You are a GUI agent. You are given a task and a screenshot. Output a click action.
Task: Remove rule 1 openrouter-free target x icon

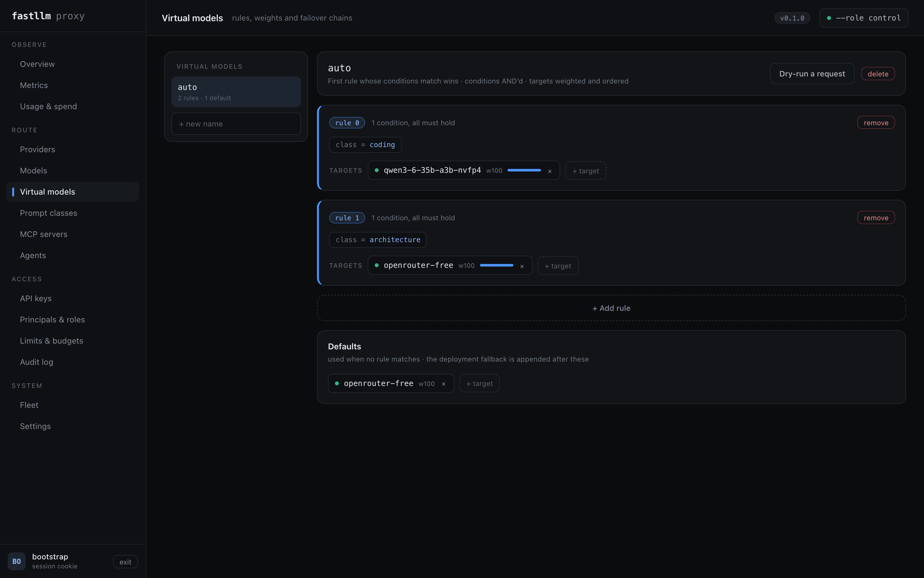(522, 266)
